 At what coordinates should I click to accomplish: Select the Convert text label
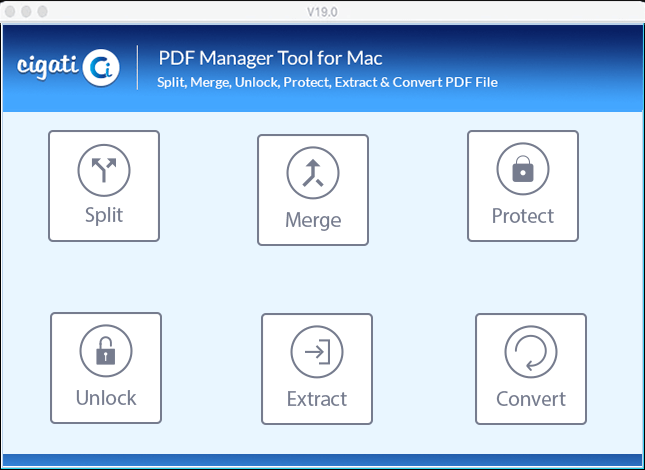coord(531,399)
